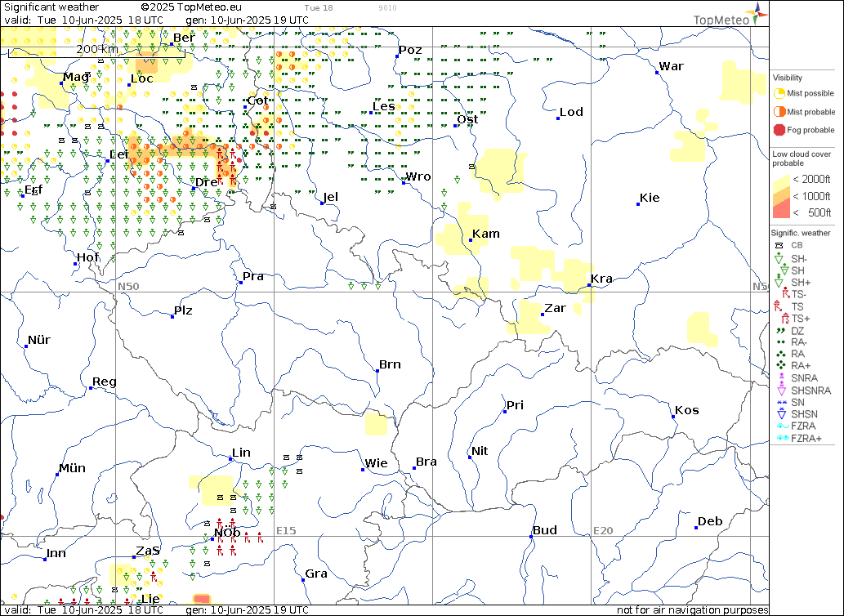Click the N50 latitude label near Hof

click(x=128, y=286)
